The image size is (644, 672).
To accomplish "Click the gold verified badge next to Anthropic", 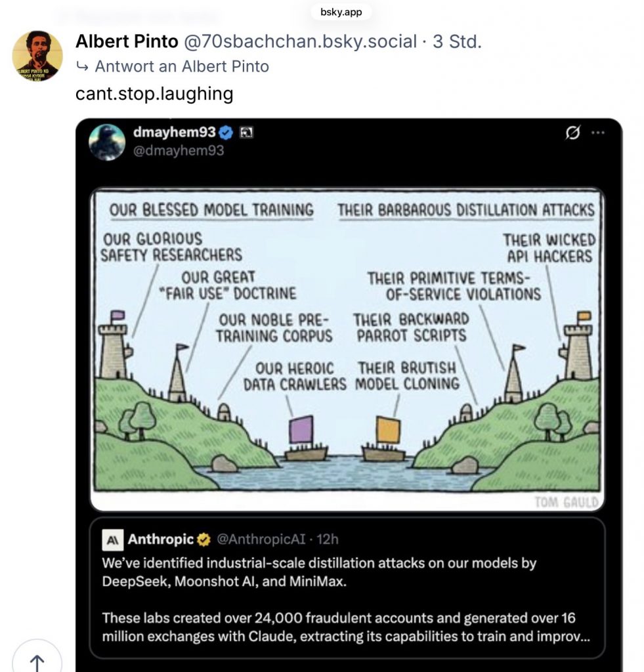I will pos(204,539).
